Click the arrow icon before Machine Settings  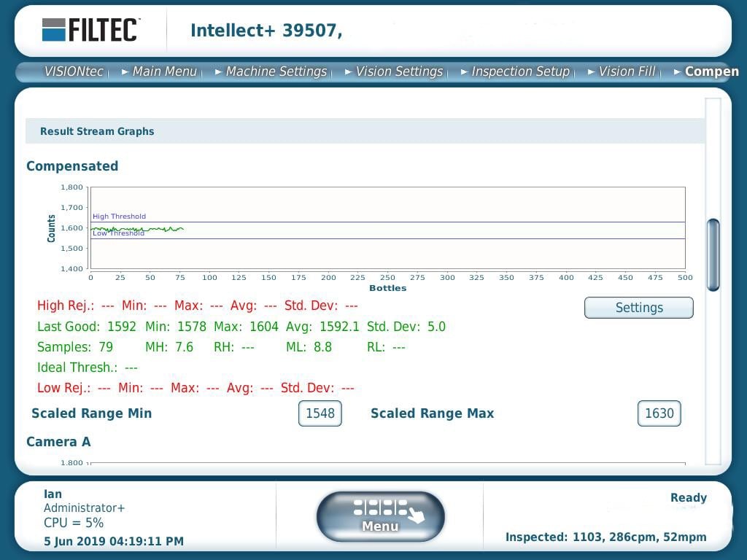coord(219,71)
